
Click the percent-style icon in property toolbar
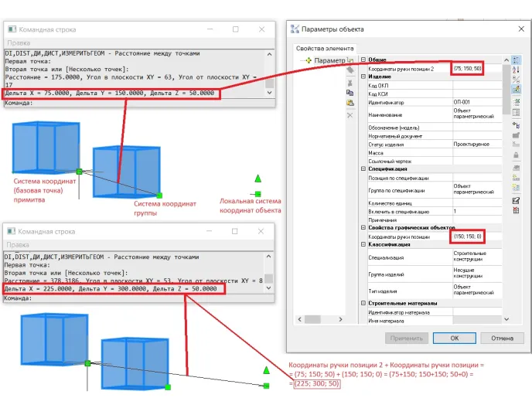(x=516, y=80)
